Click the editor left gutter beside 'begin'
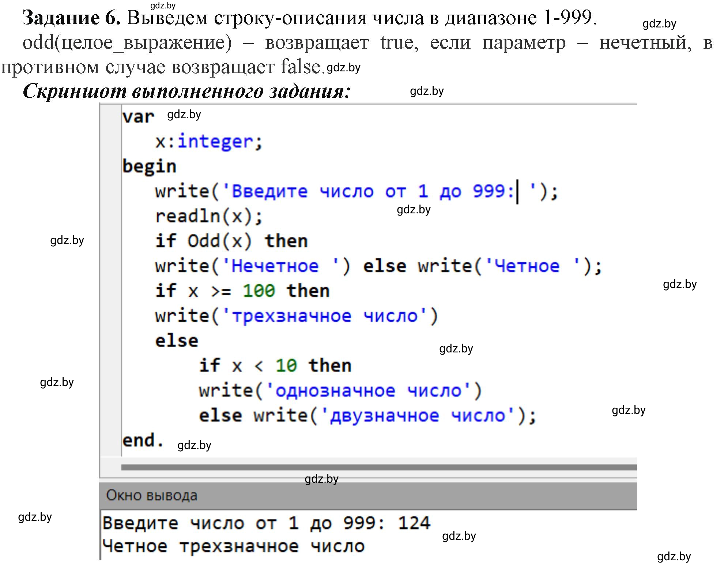The image size is (728, 572). [111, 167]
